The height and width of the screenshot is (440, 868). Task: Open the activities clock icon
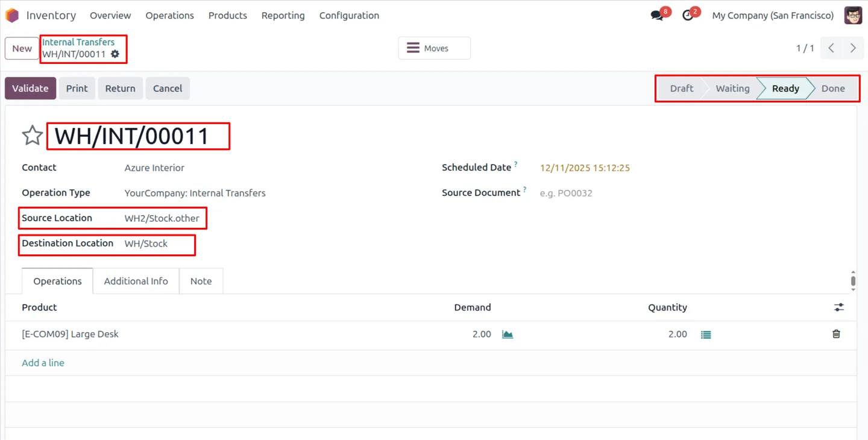tap(688, 16)
